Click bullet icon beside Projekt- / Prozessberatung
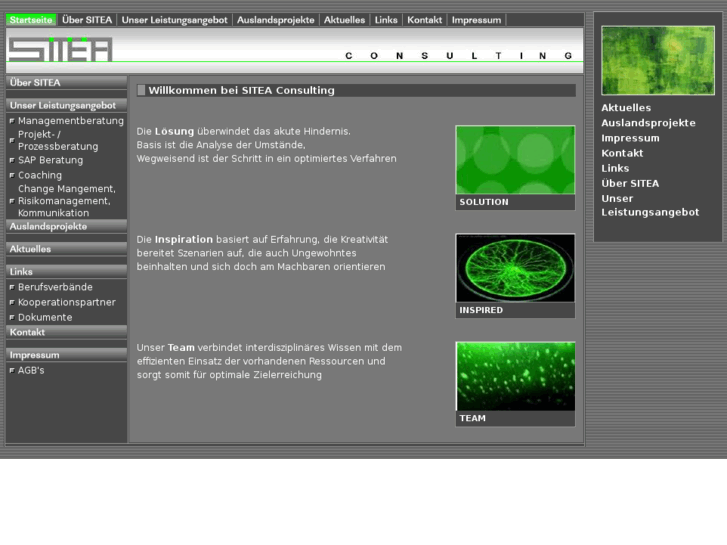Viewport: 727px width, 545px height. click(x=12, y=141)
